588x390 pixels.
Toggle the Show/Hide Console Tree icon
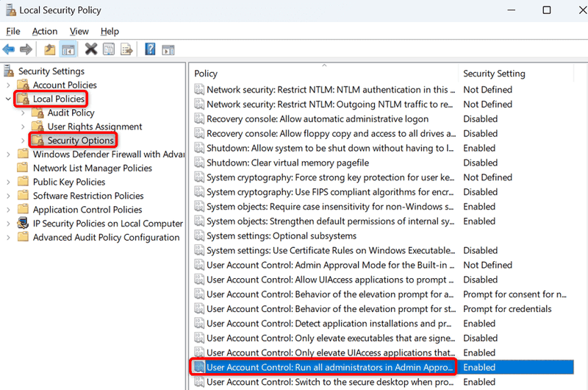(68, 49)
